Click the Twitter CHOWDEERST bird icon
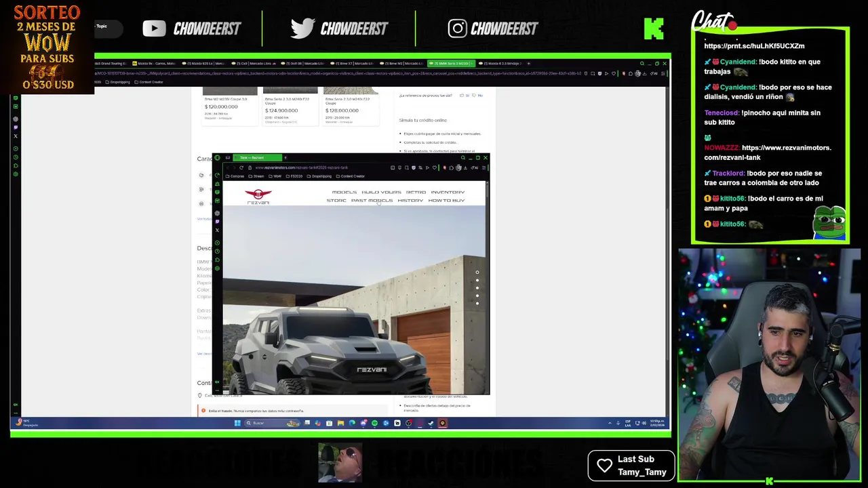 [302, 28]
